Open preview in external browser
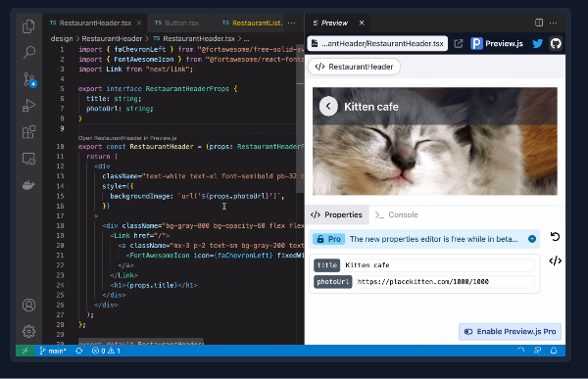 pos(459,43)
